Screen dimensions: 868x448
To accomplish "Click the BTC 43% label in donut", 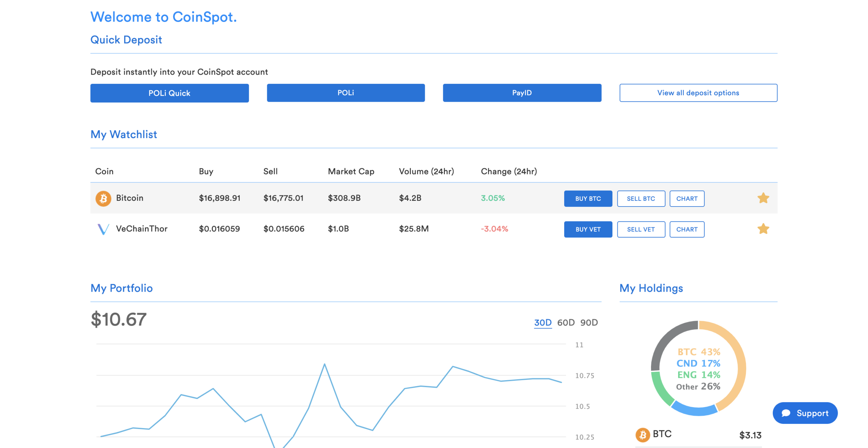I will (698, 352).
